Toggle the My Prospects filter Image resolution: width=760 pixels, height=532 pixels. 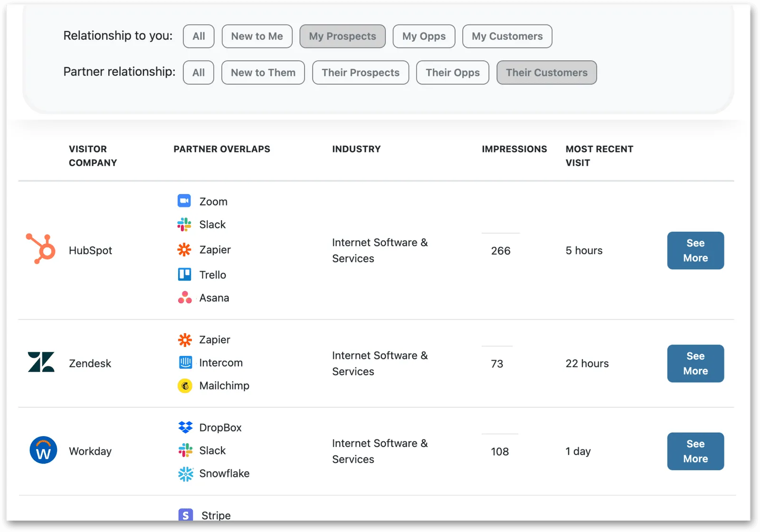(342, 36)
